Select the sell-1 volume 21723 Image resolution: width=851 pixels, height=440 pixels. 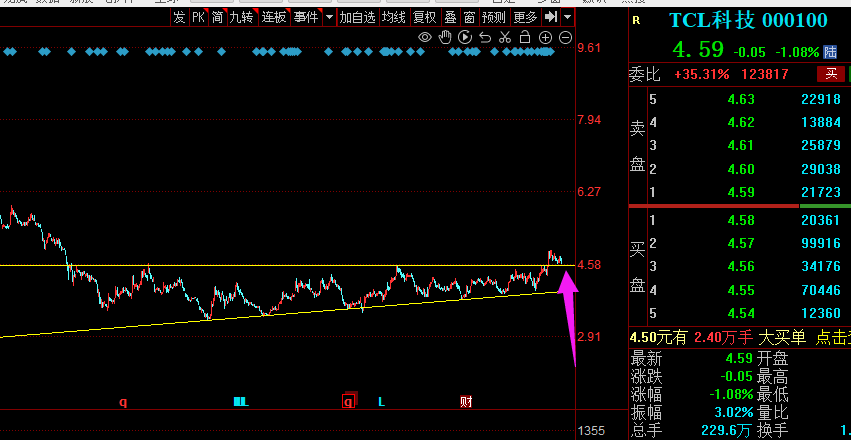pos(821,193)
